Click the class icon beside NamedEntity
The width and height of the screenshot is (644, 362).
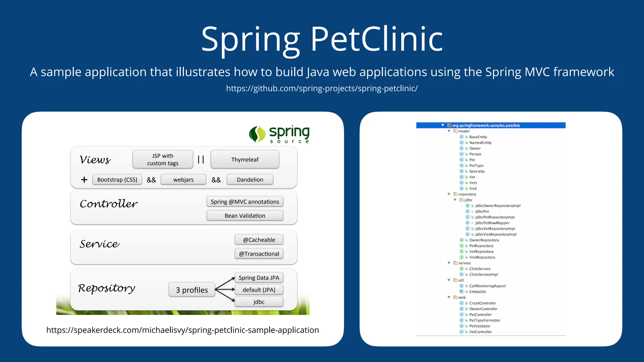coord(462,143)
